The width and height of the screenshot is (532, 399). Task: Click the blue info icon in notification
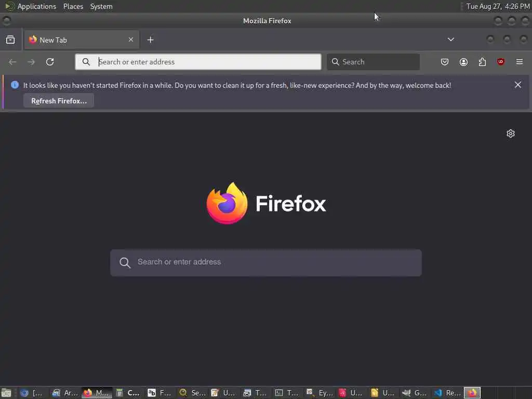click(15, 85)
